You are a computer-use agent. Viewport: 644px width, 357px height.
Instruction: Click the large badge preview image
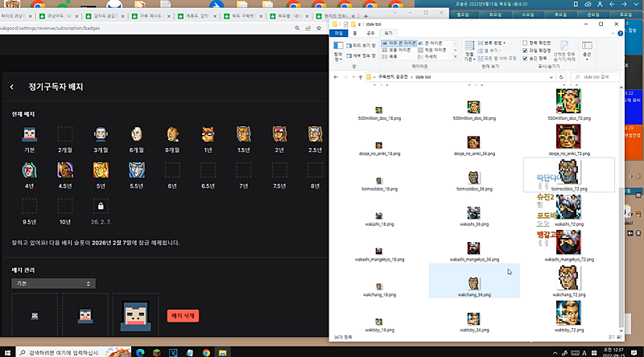point(135,316)
